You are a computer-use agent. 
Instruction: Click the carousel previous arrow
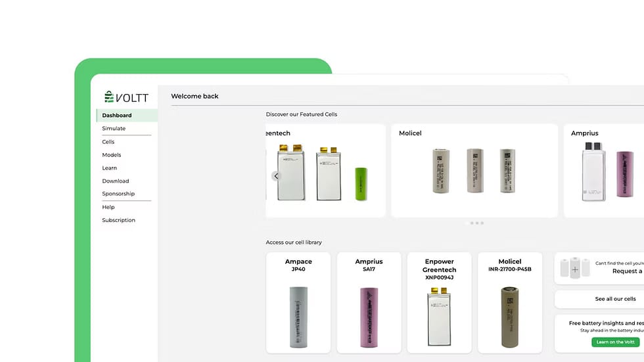[x=276, y=176]
